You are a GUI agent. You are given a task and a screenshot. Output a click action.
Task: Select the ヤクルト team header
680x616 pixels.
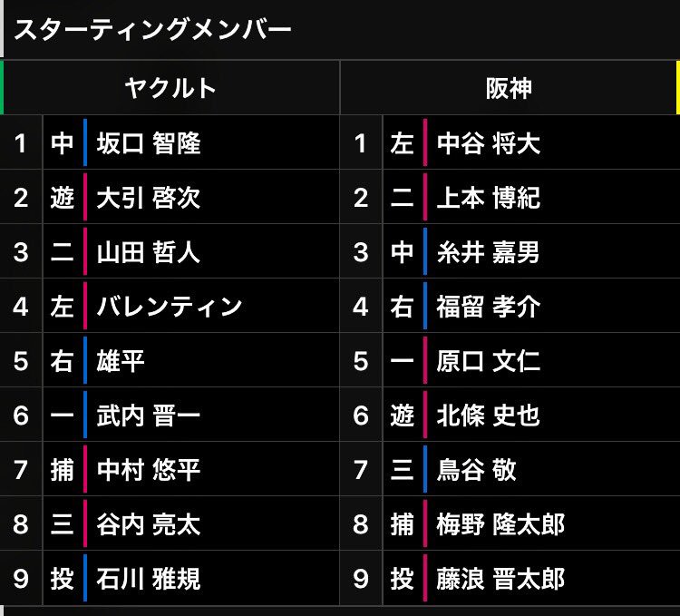tap(170, 88)
